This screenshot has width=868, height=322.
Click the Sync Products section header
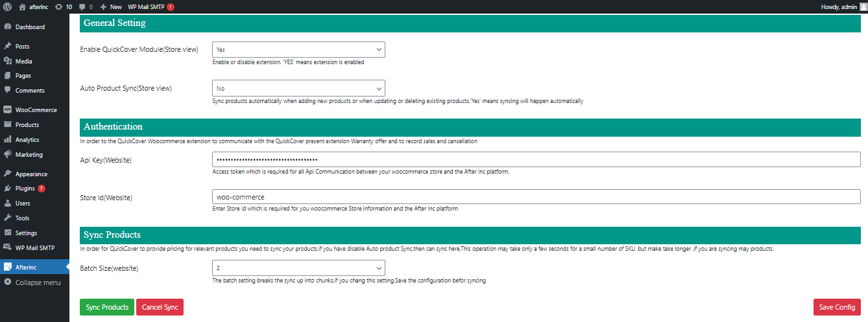tap(470, 235)
